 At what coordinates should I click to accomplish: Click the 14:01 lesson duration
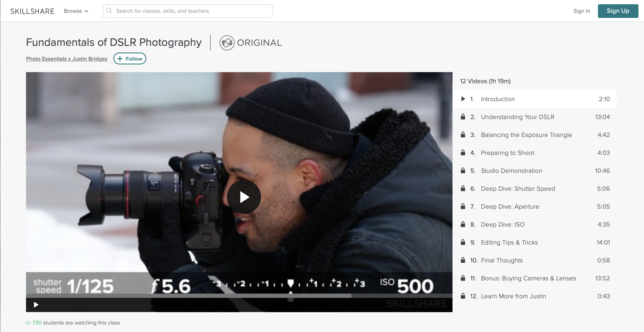pos(603,242)
